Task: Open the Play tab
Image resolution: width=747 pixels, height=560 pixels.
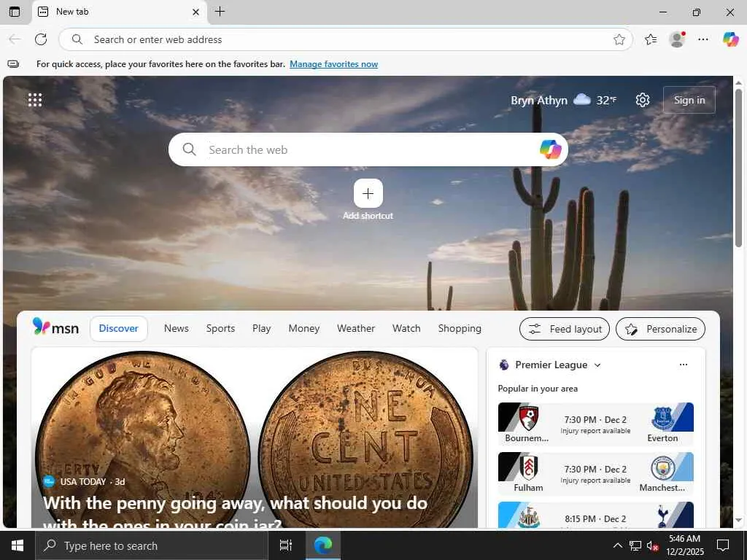Action: coord(262,329)
